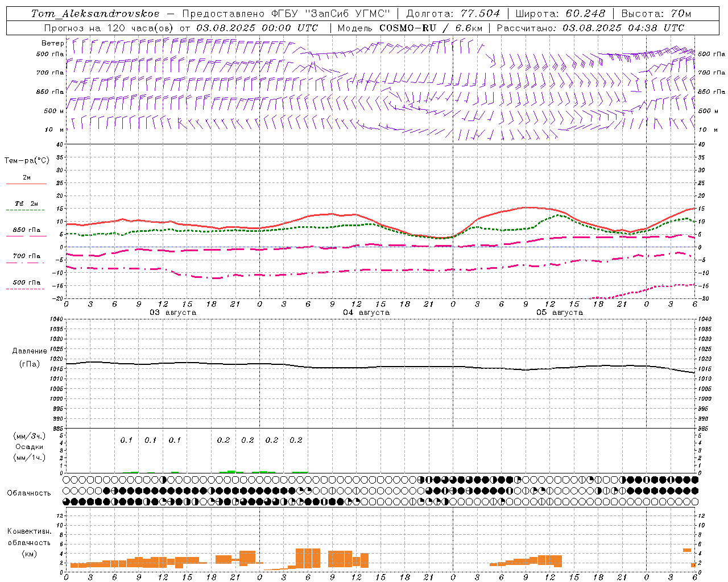The height and width of the screenshot is (582, 728).
Task: Select the (мм/3ч.) units label
Action: pos(30,436)
